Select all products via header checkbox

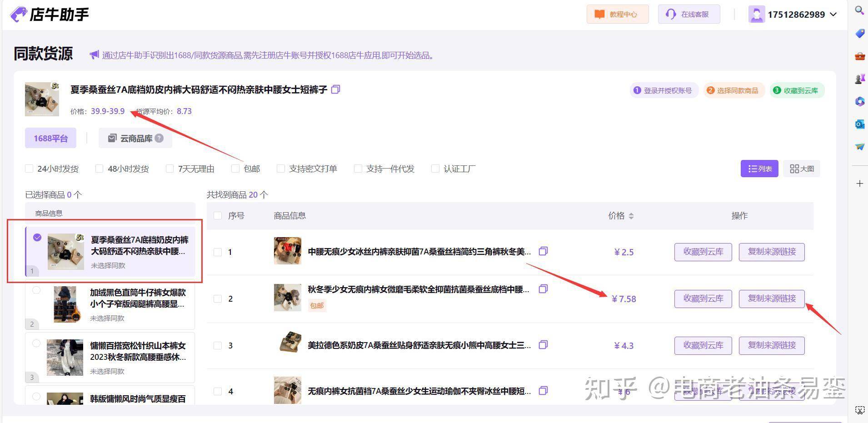coord(218,215)
